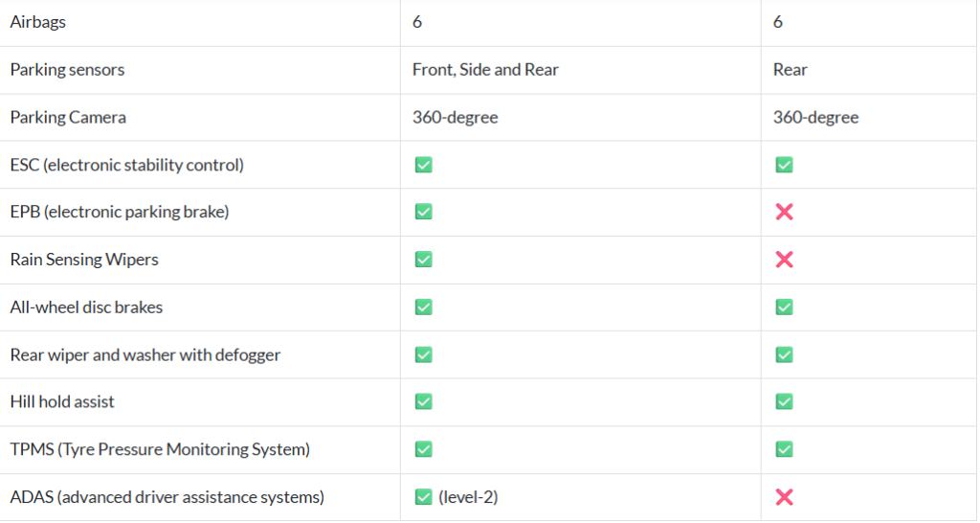Click the "Rain Sensing Wipers" label

(84, 260)
